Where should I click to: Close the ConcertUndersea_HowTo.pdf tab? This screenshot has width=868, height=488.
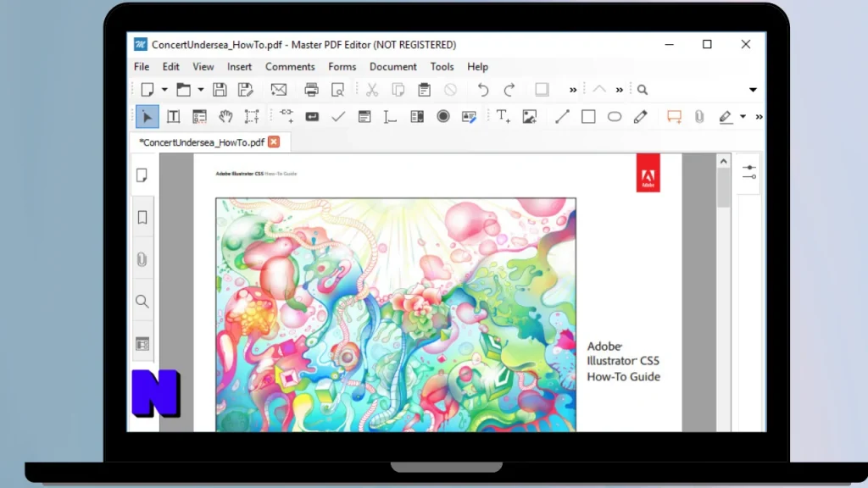tap(274, 141)
